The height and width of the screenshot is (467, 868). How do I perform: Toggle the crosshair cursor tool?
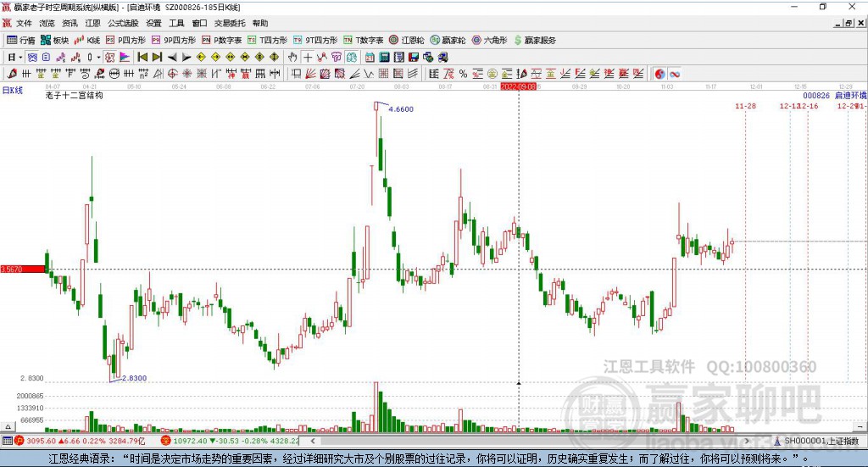click(x=308, y=57)
